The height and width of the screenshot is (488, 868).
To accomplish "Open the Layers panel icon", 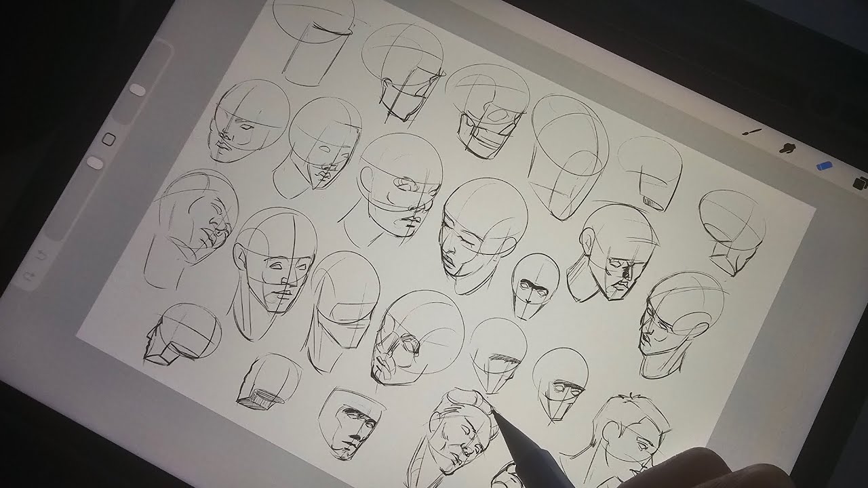I will [861, 182].
